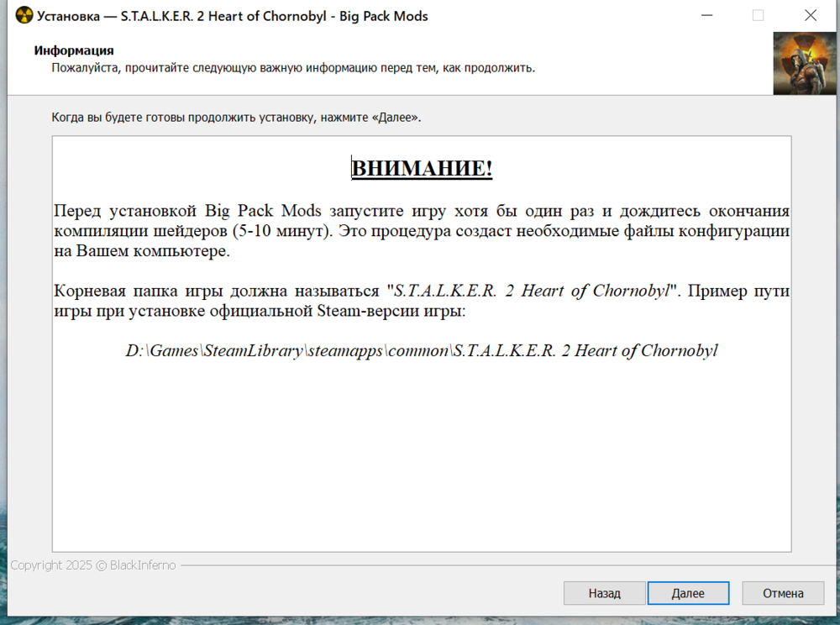Click the disabled maximize window button
The width and height of the screenshot is (840, 625).
coord(758,15)
